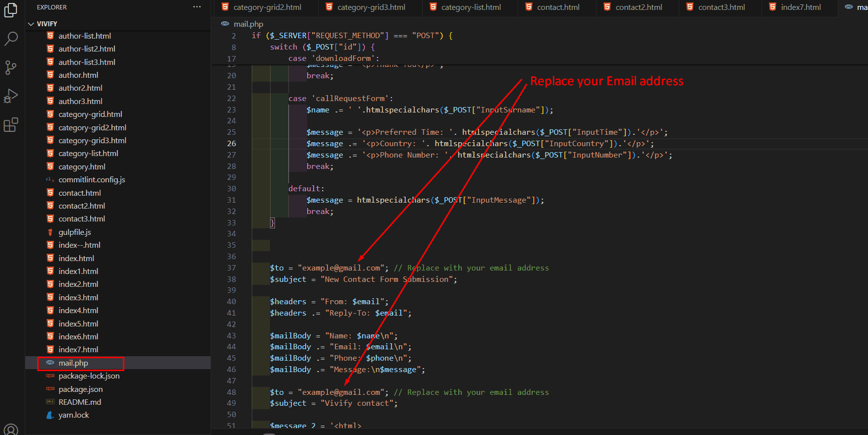Open author2.html in the explorer

click(80, 88)
